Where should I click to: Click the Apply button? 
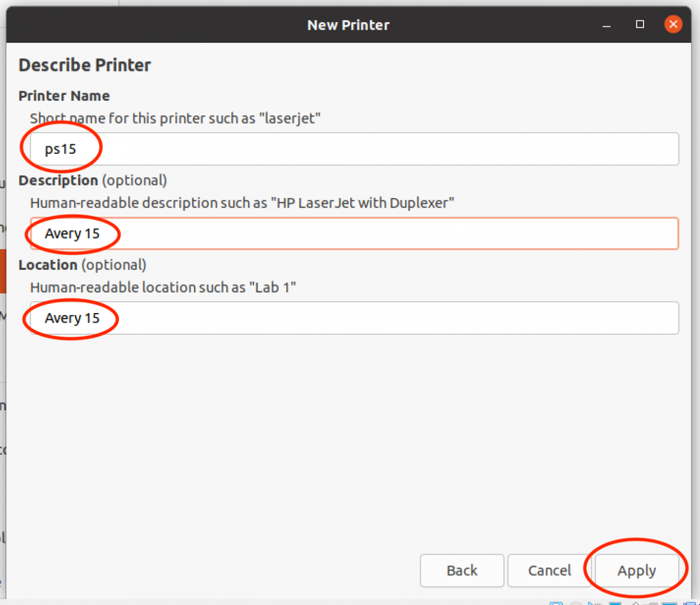[x=637, y=570]
